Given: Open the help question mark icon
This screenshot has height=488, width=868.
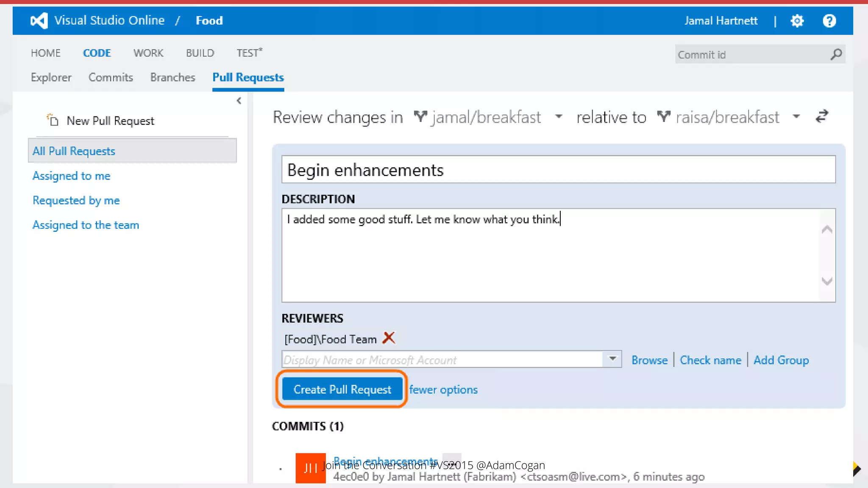Looking at the screenshot, I should click(829, 21).
